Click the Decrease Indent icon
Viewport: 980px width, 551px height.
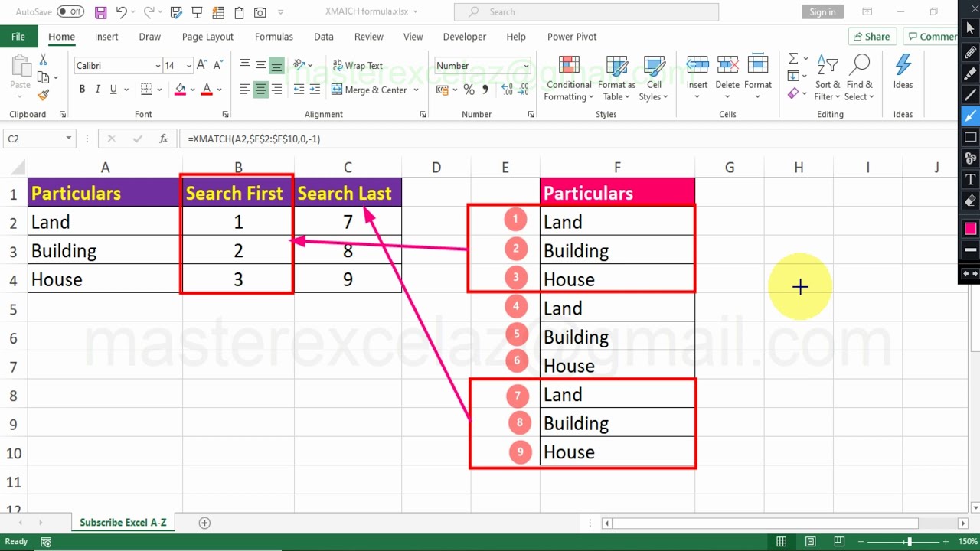[x=299, y=90]
